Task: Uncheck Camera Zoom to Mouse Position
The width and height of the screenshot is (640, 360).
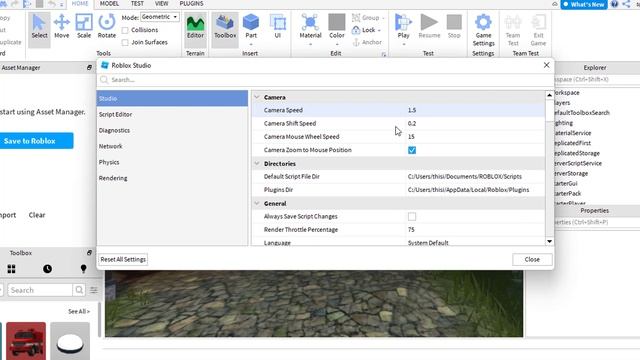Action: point(412,150)
